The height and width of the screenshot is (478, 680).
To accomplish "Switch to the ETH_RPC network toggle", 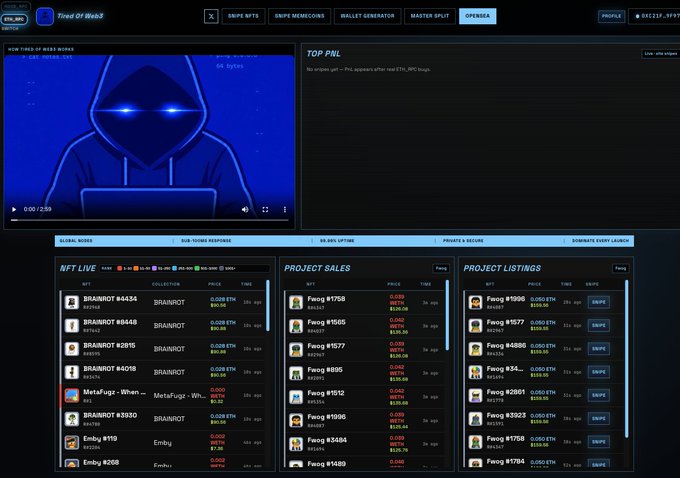I will click(14, 19).
